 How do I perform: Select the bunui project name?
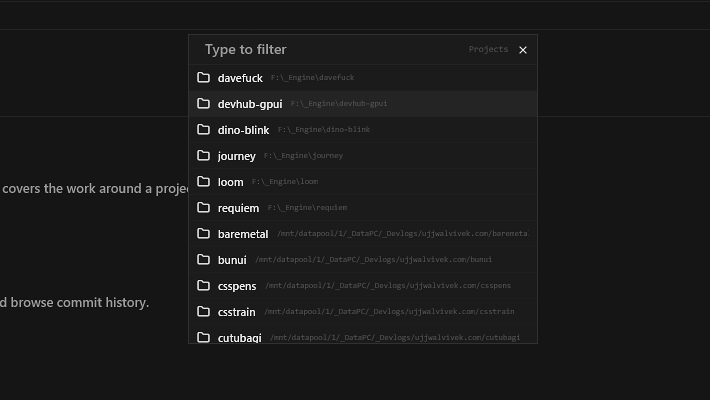coord(232,260)
